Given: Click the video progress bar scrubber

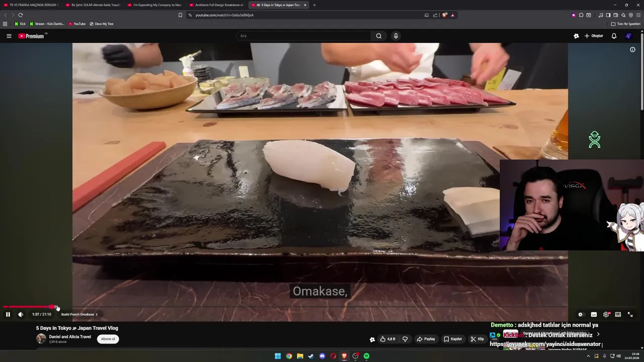Looking at the screenshot, I should coord(52,307).
